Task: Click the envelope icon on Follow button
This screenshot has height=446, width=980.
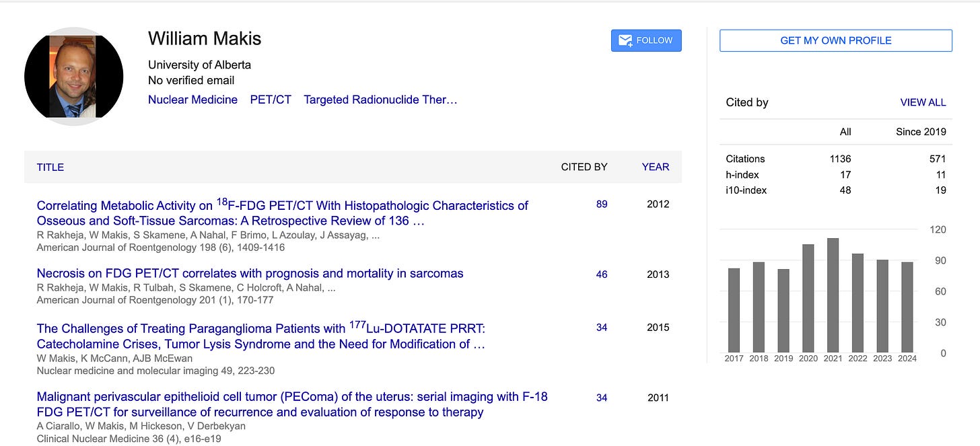Action: 625,40
